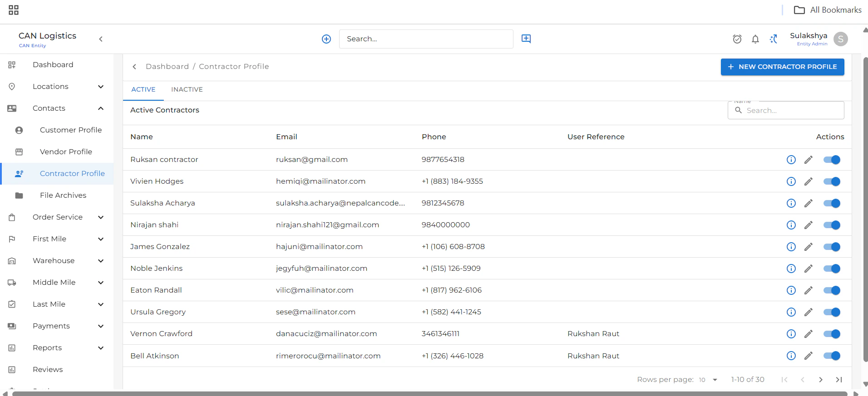Expand Warehouse menu
Screen dimensions: 868x396
57,261
